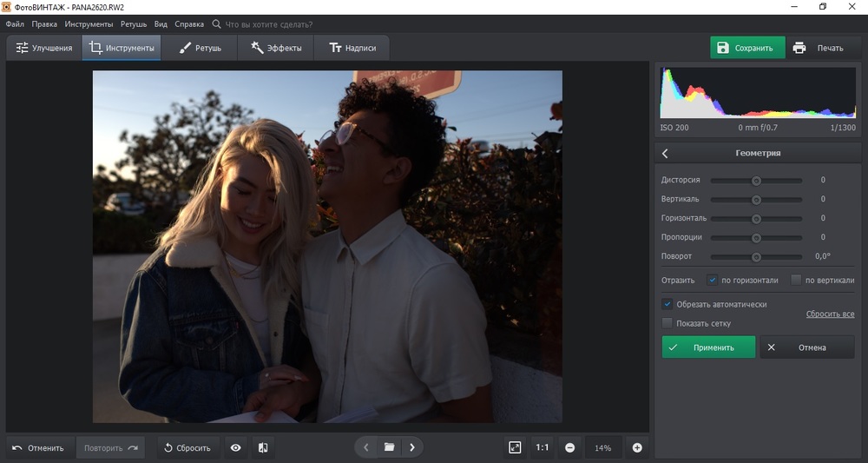Image resolution: width=868 pixels, height=463 pixels.
Task: Open the Ретушь menu in menu bar
Action: (x=133, y=24)
